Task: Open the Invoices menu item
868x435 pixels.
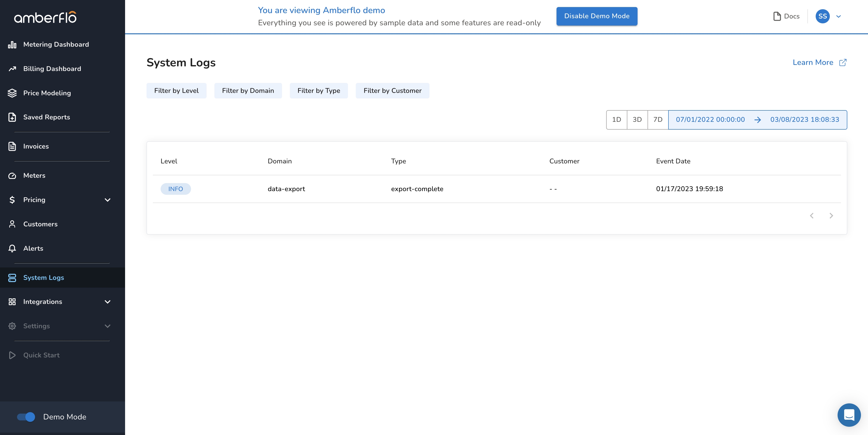Action: point(36,146)
